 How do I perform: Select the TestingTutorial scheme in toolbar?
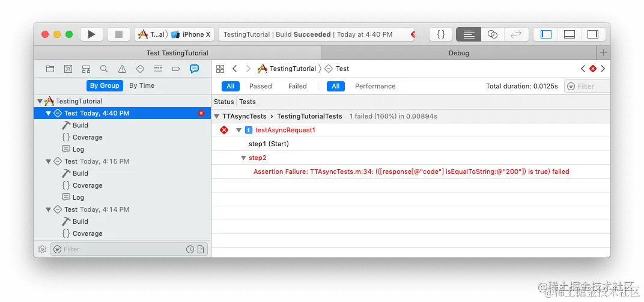click(151, 34)
